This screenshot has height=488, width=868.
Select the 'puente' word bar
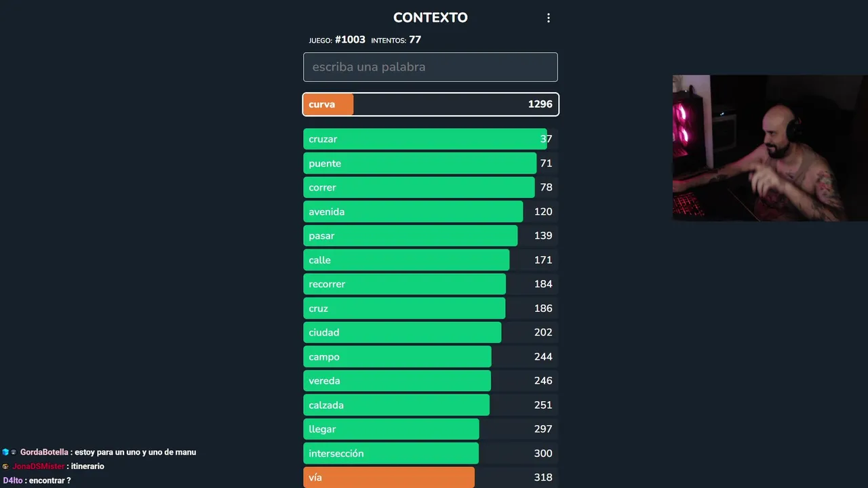[430, 163]
